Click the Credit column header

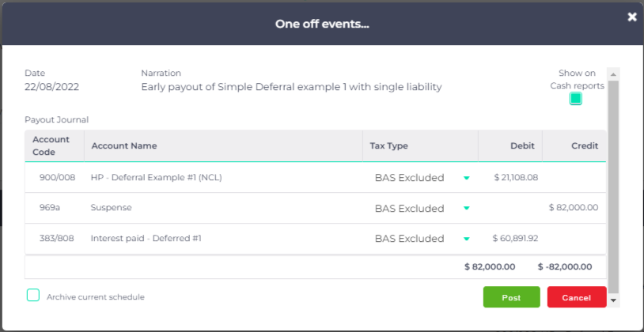click(x=585, y=145)
